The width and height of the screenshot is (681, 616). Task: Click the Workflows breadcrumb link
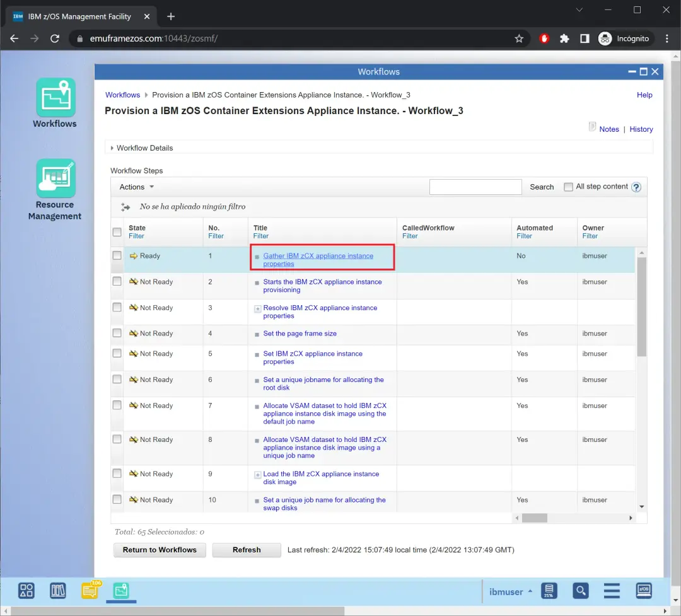(x=123, y=95)
